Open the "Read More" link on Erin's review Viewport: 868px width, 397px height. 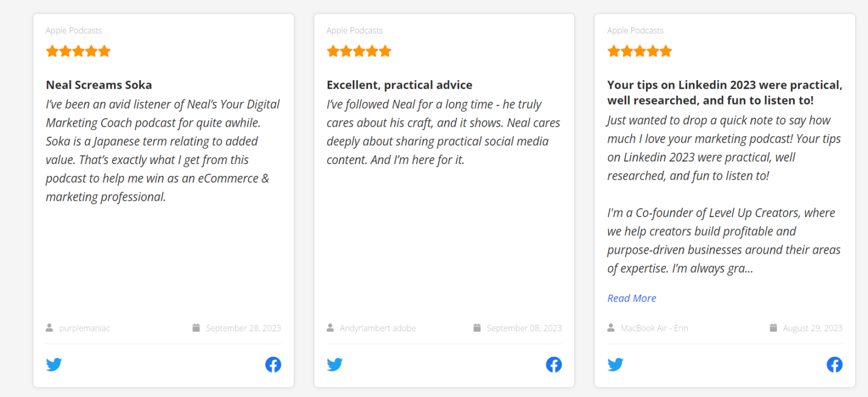click(x=631, y=298)
